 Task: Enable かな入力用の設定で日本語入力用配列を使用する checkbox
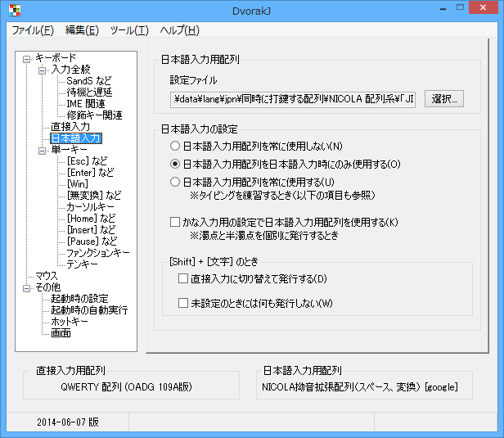coord(175,222)
